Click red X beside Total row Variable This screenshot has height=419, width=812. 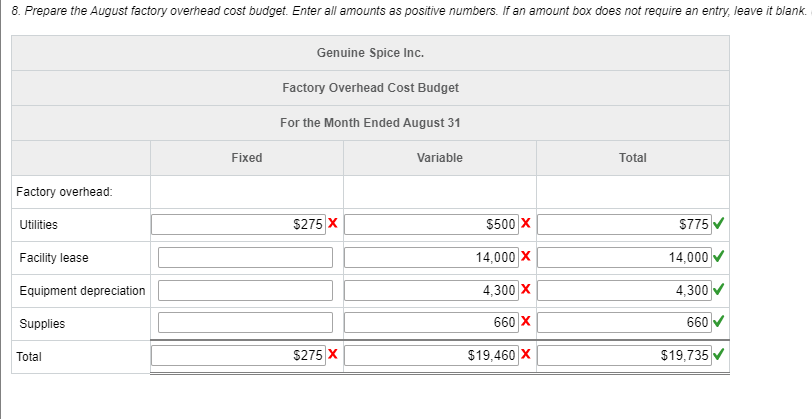526,354
